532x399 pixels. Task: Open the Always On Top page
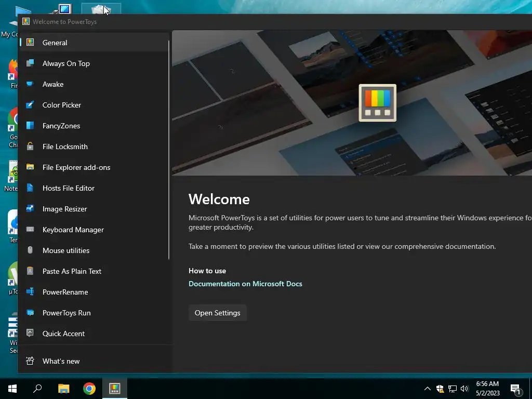pyautogui.click(x=95, y=63)
